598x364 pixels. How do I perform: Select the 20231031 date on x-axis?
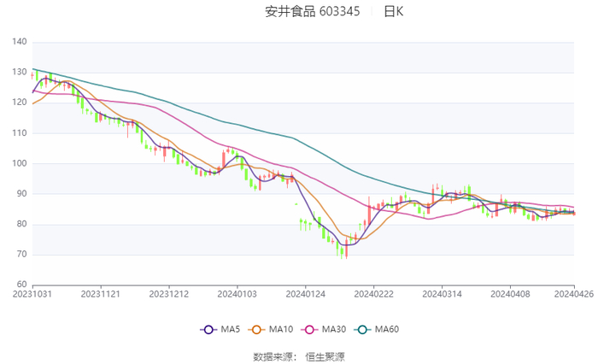[x=32, y=295]
